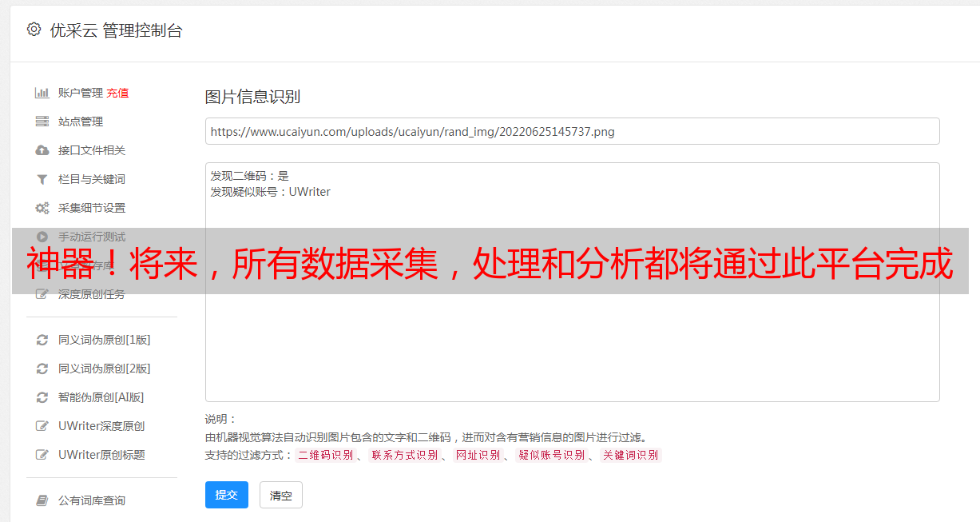Click the 清空 button
This screenshot has width=980, height=522.
click(281, 495)
